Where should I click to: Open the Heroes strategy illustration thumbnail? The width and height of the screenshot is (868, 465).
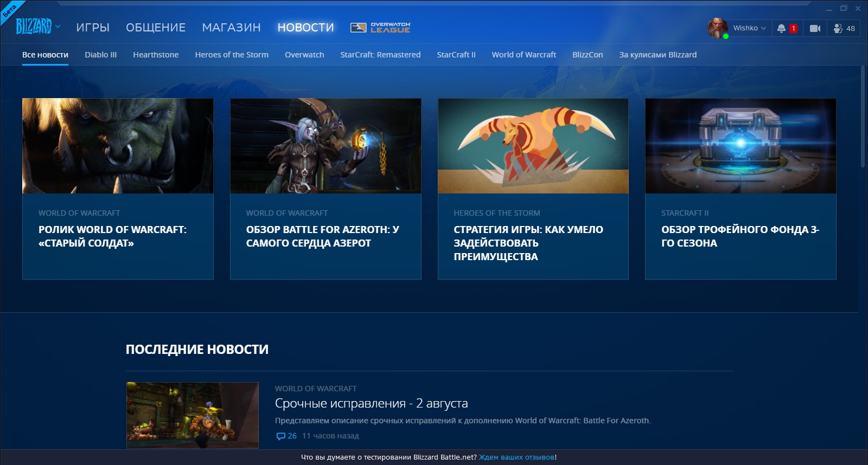(x=533, y=146)
